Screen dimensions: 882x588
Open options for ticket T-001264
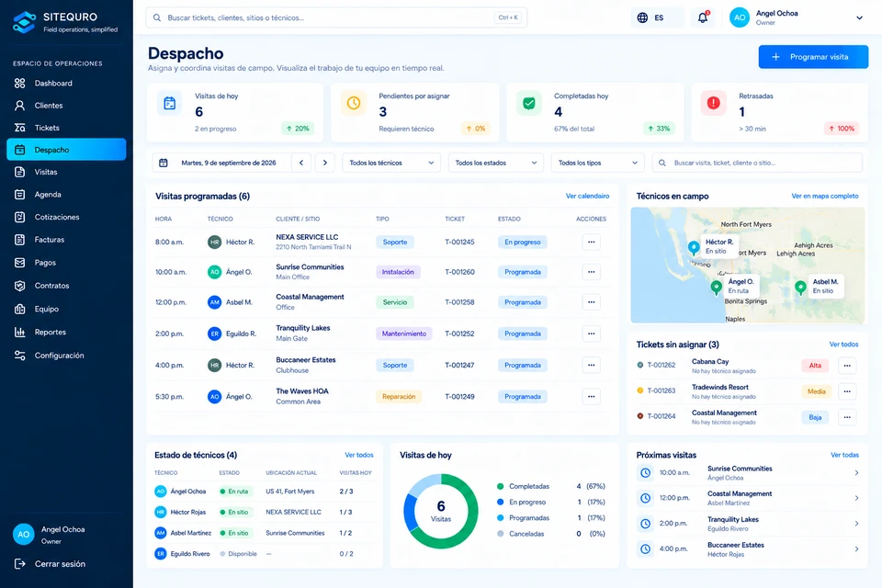pos(847,417)
